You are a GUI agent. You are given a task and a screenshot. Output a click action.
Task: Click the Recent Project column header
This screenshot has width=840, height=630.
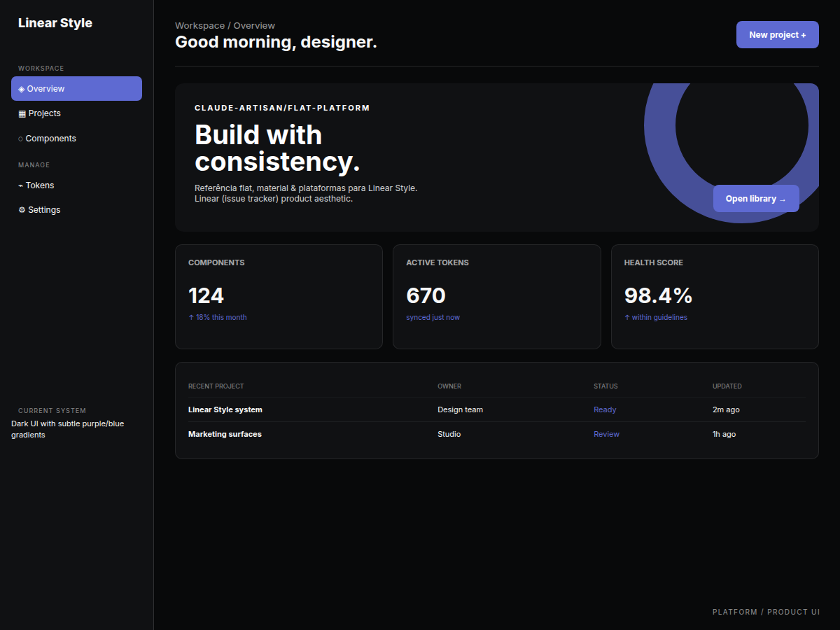pos(216,386)
